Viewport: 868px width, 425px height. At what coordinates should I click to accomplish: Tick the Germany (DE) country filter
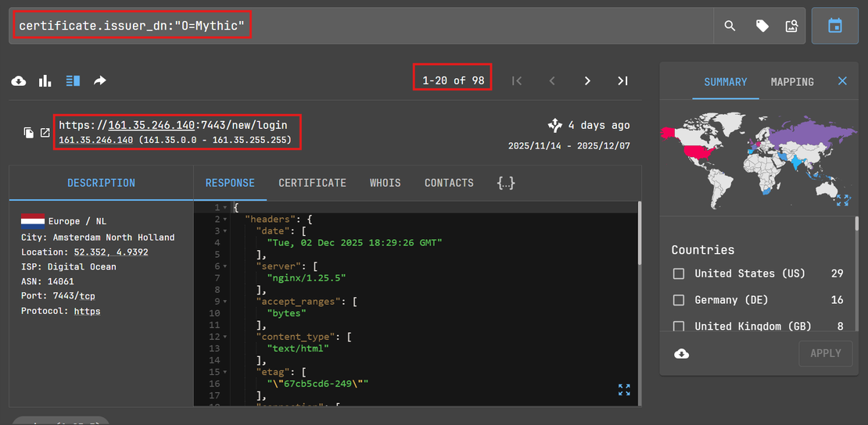(679, 300)
